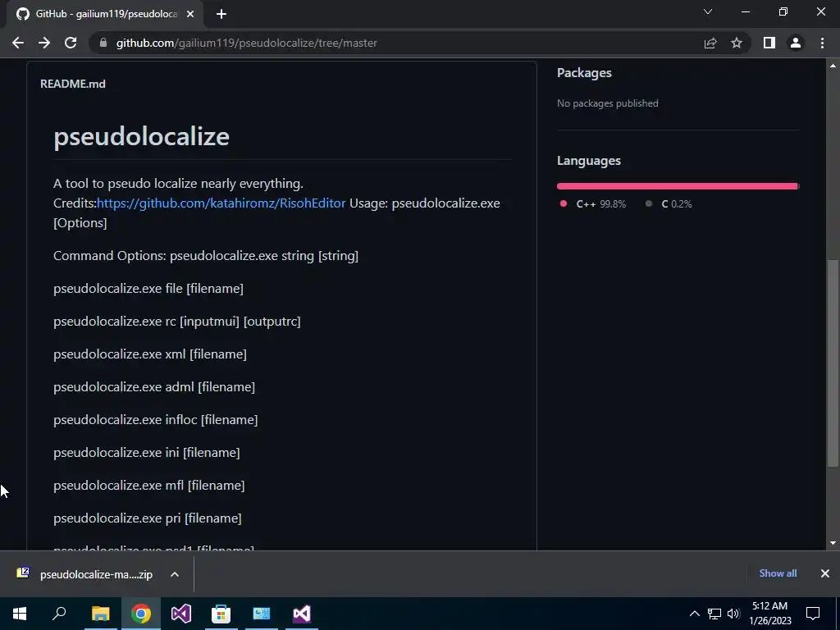Viewport: 840px width, 630px height.
Task: Click the address bar URL
Action: (246, 43)
